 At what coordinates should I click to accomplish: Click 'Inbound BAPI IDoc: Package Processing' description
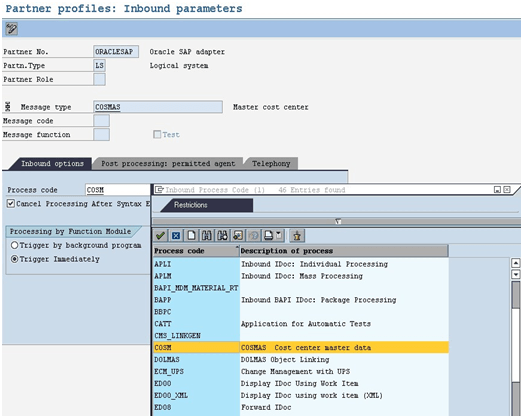pos(319,300)
